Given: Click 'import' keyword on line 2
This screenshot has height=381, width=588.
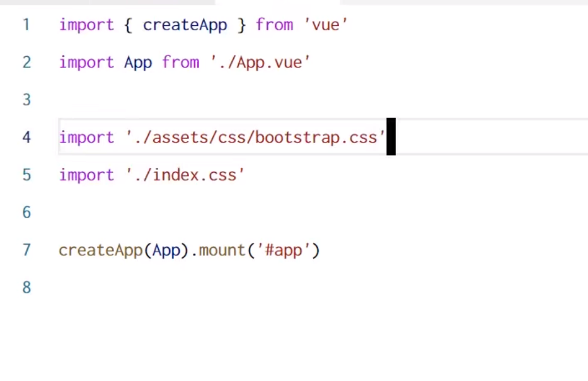Looking at the screenshot, I should (x=86, y=63).
